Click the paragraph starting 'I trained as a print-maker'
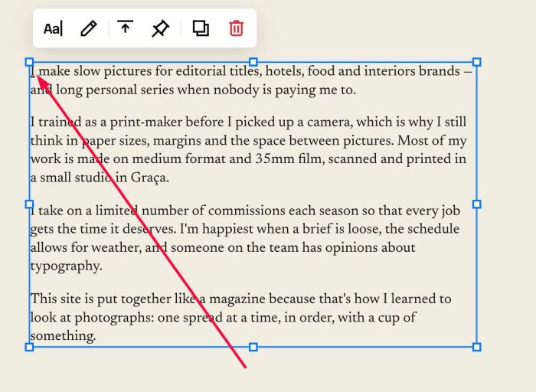Image resolution: width=536 pixels, height=392 pixels. [x=249, y=150]
